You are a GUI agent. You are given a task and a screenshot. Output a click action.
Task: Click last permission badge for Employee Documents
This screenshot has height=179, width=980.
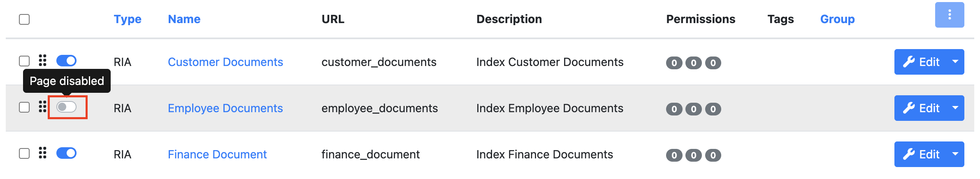click(x=713, y=109)
